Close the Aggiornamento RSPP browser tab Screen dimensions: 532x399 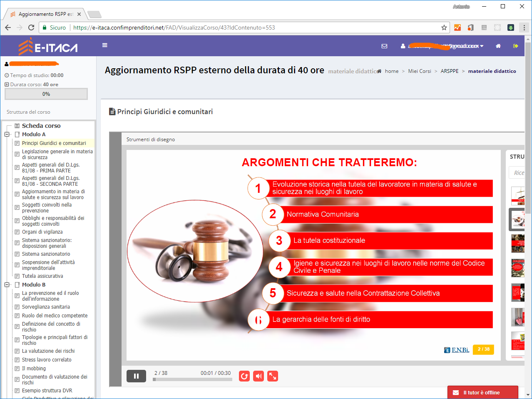coord(79,14)
